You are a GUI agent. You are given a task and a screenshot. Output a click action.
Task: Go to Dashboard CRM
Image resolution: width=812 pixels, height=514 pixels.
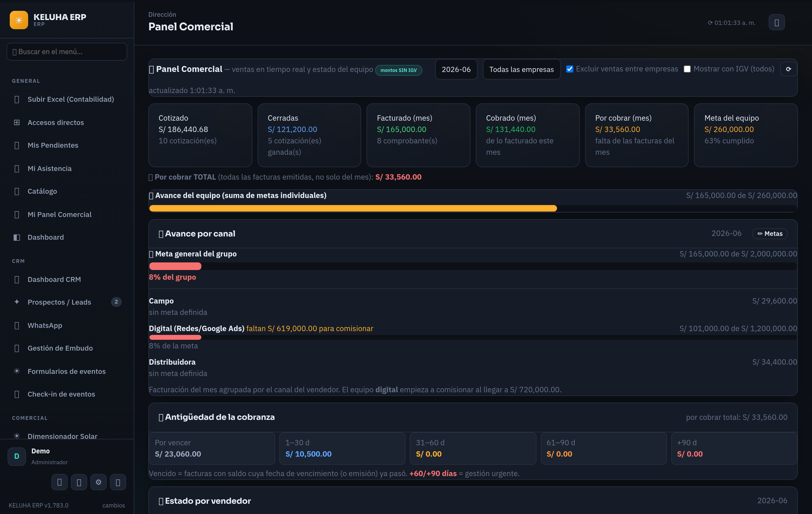click(67, 279)
